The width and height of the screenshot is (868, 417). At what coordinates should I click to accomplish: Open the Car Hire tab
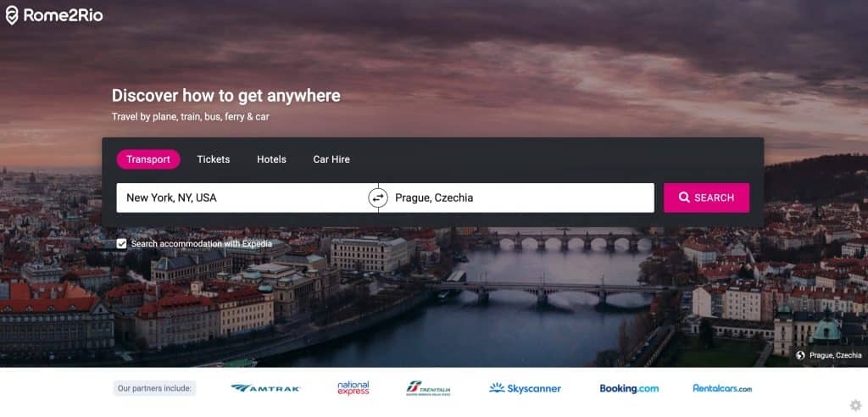click(x=331, y=159)
